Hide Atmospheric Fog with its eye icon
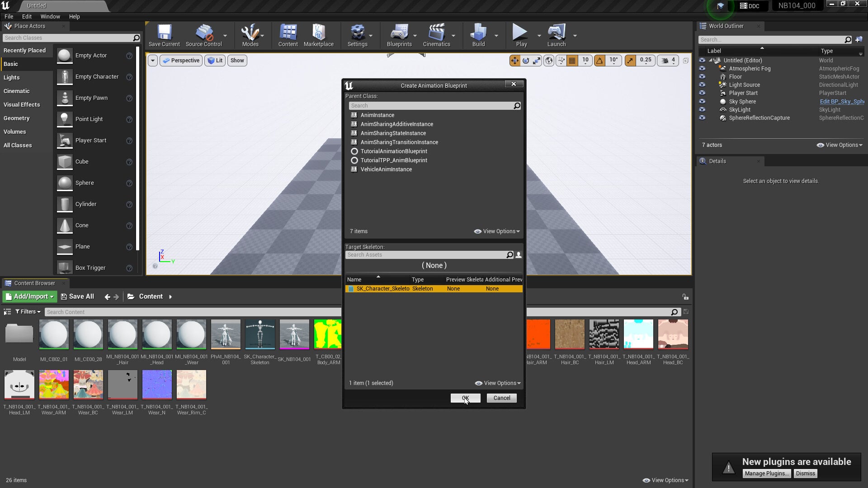This screenshot has width=868, height=488. coord(702,69)
